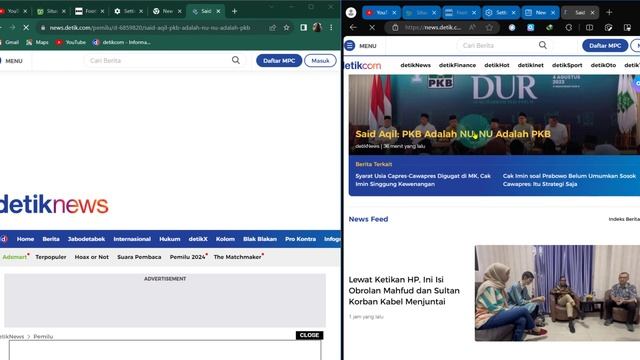Click the share icon in Chrome address bar
This screenshot has width=640, height=360.
click(x=273, y=28)
